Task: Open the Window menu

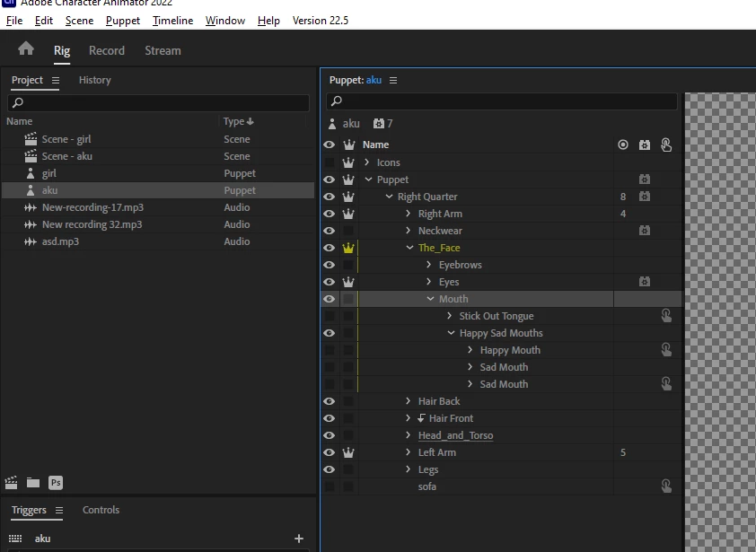Action: (x=225, y=21)
